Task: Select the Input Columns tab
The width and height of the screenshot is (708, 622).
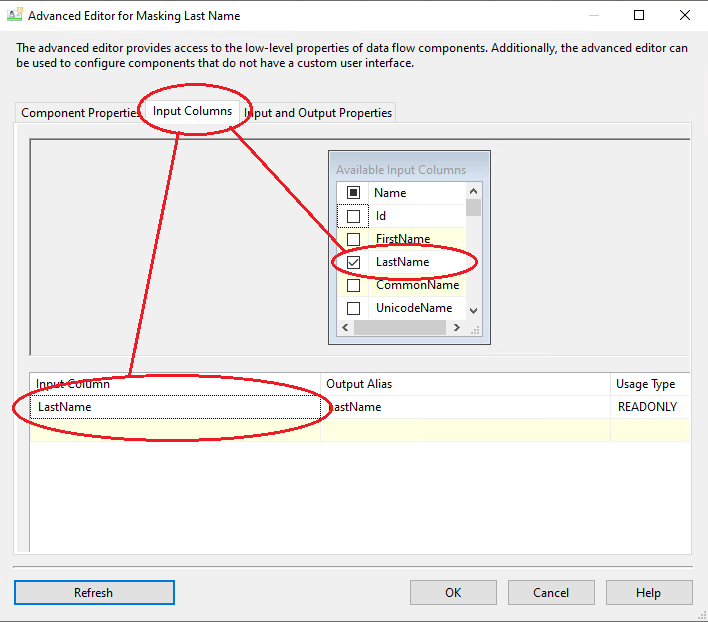Action: 193,112
